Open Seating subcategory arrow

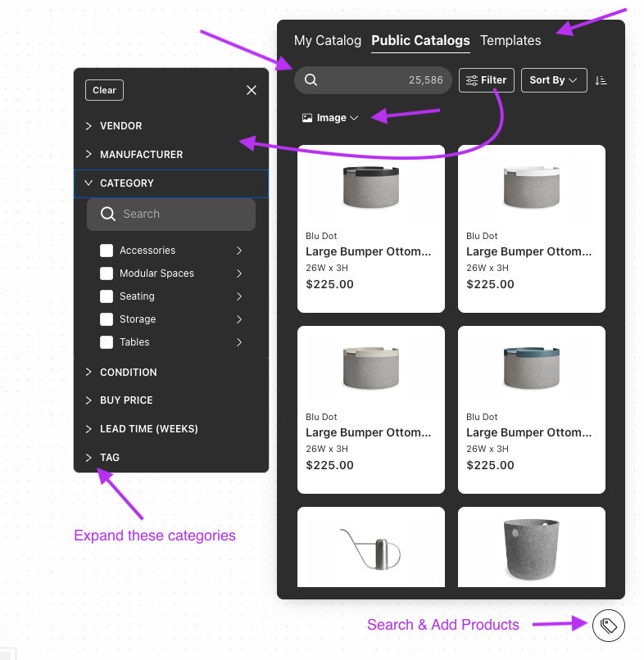click(x=239, y=296)
